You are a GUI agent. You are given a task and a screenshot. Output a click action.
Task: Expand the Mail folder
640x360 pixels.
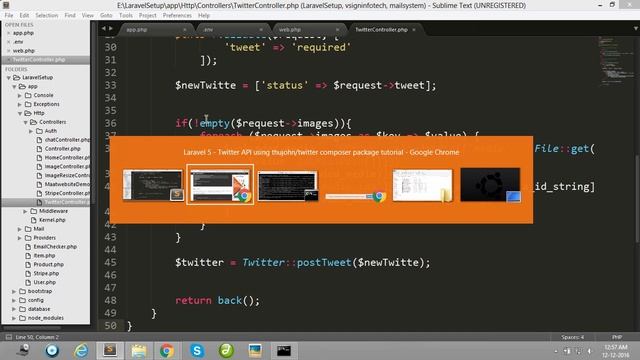click(20, 229)
